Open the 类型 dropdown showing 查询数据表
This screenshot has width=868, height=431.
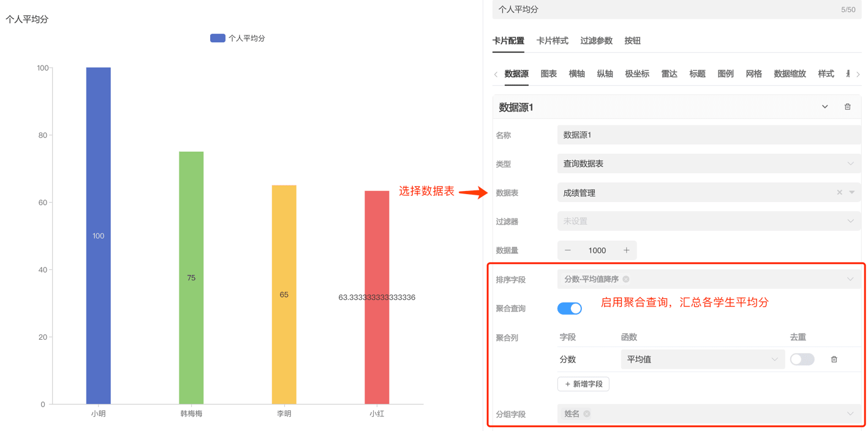tap(708, 164)
